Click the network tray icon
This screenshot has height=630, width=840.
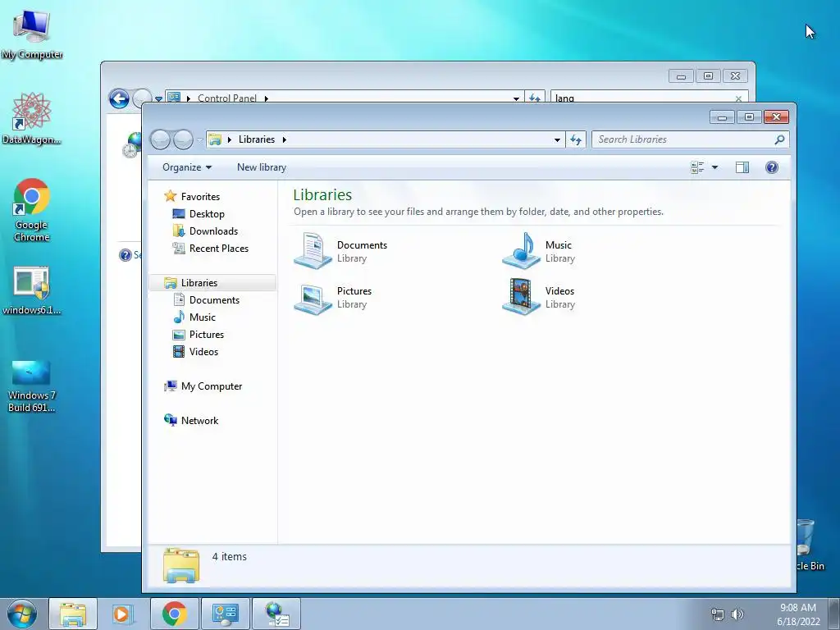[x=717, y=614]
